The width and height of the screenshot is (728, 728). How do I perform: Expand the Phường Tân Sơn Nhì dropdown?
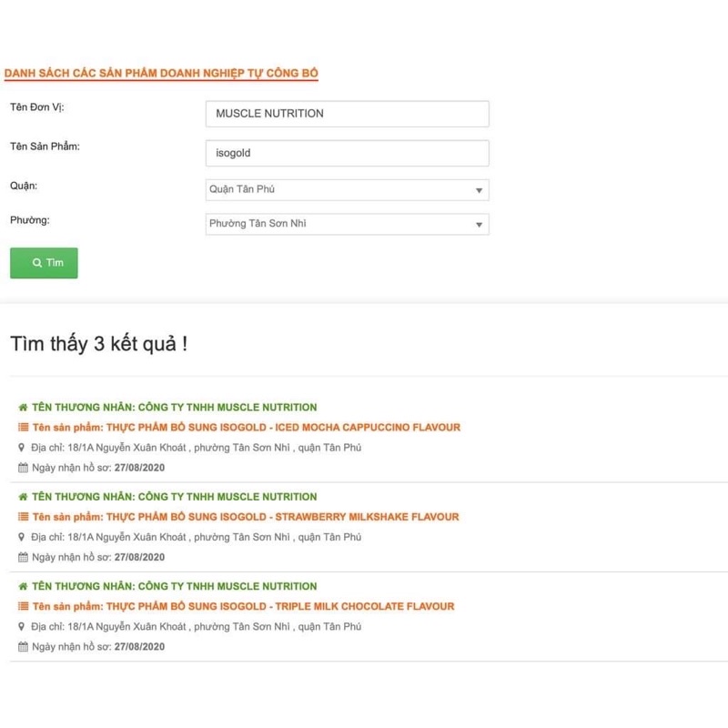[348, 224]
